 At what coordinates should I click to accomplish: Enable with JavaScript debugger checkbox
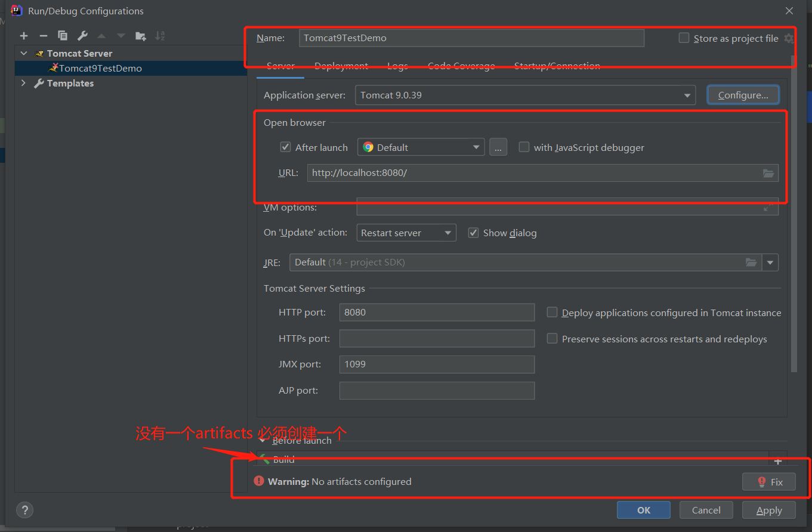coord(524,147)
